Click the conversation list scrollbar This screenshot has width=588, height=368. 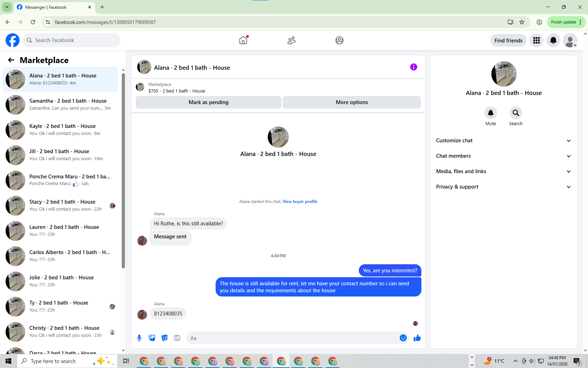click(123, 170)
